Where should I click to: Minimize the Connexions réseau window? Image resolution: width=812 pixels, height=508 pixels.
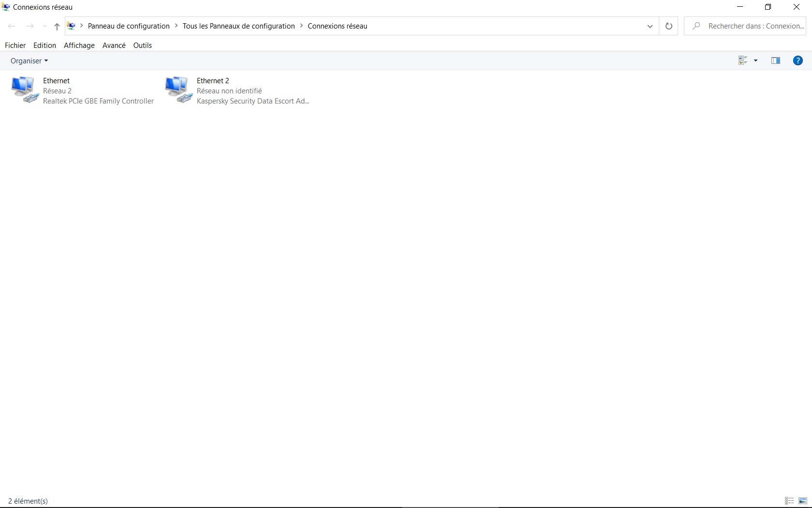pos(740,7)
